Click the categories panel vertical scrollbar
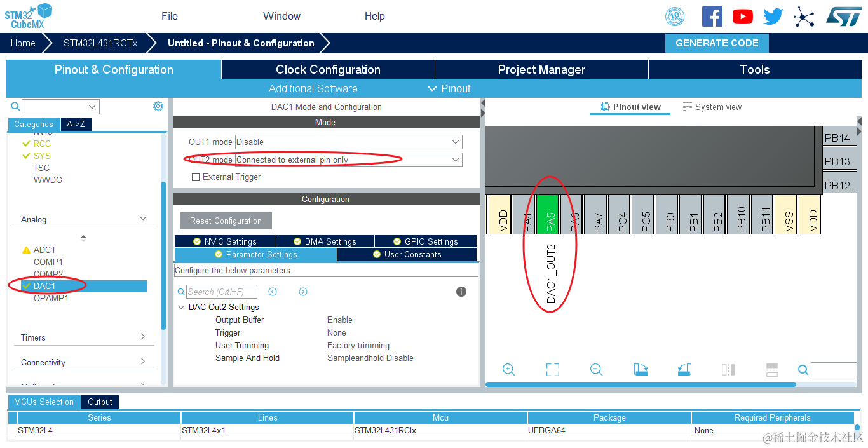The image size is (868, 448). click(163, 255)
